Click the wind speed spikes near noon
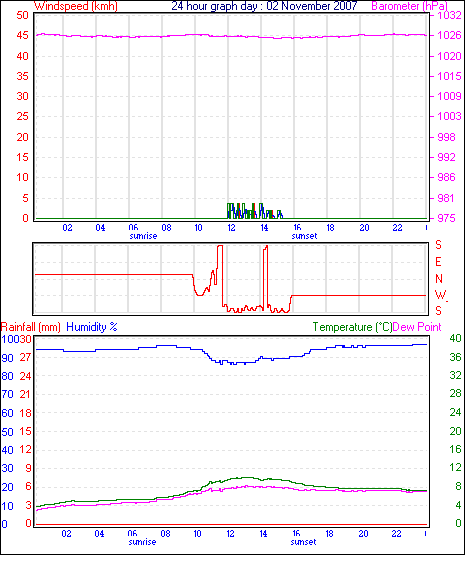Image resolution: width=466 pixels, height=563 pixels. pyautogui.click(x=255, y=211)
